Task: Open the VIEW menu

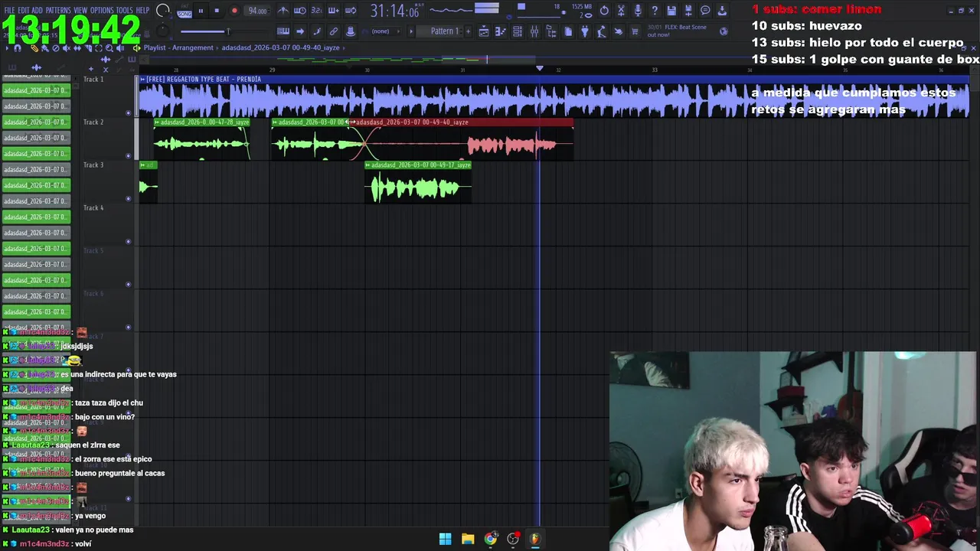Action: (x=80, y=11)
